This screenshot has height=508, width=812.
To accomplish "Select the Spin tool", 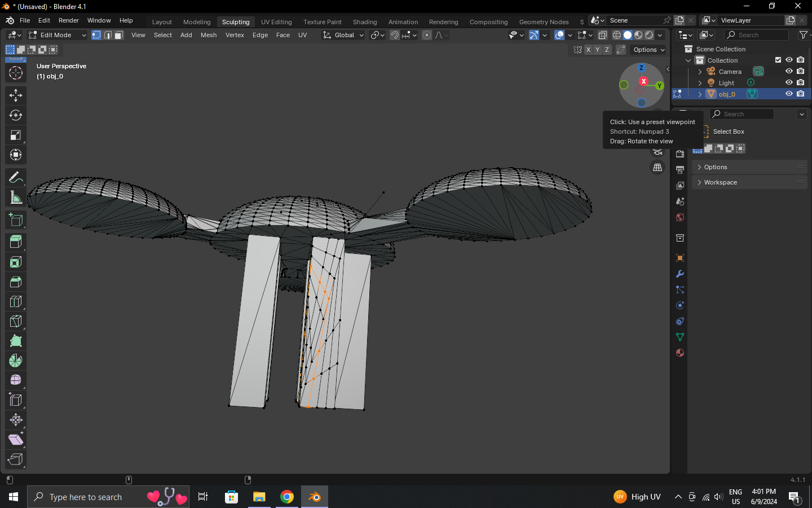I will point(16,361).
